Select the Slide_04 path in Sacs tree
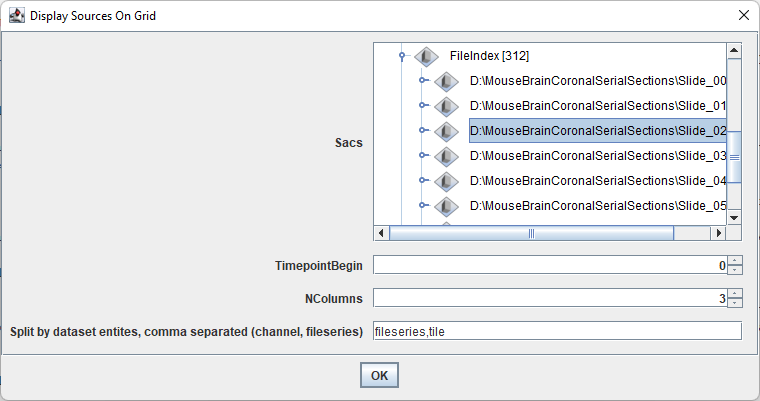 coord(598,181)
